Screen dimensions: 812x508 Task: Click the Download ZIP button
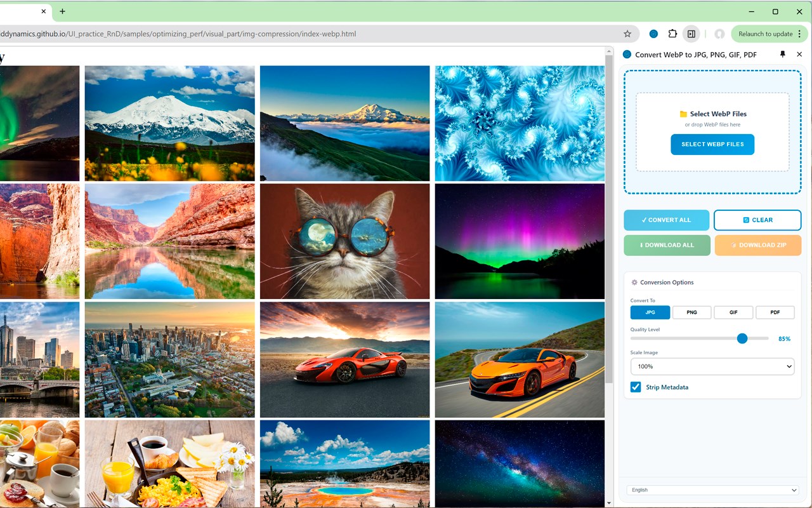coord(758,245)
